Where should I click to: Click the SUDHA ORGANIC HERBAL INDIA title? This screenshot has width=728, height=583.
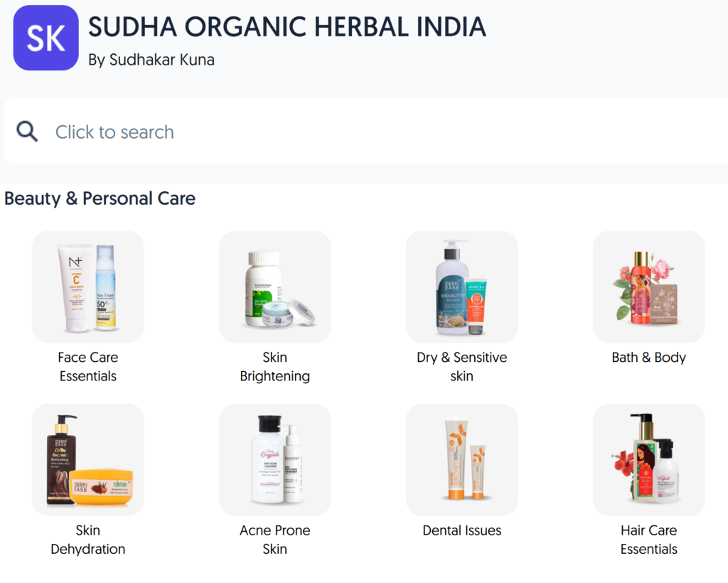287,27
